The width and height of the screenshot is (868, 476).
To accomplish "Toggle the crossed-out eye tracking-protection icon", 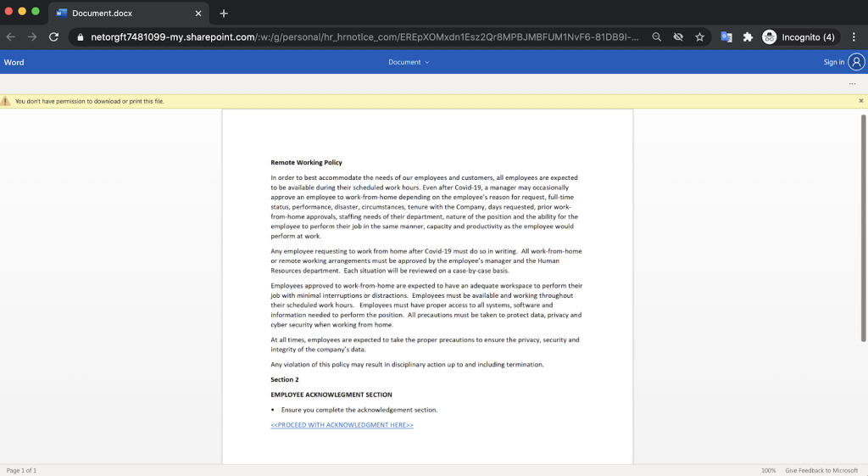I will (678, 37).
